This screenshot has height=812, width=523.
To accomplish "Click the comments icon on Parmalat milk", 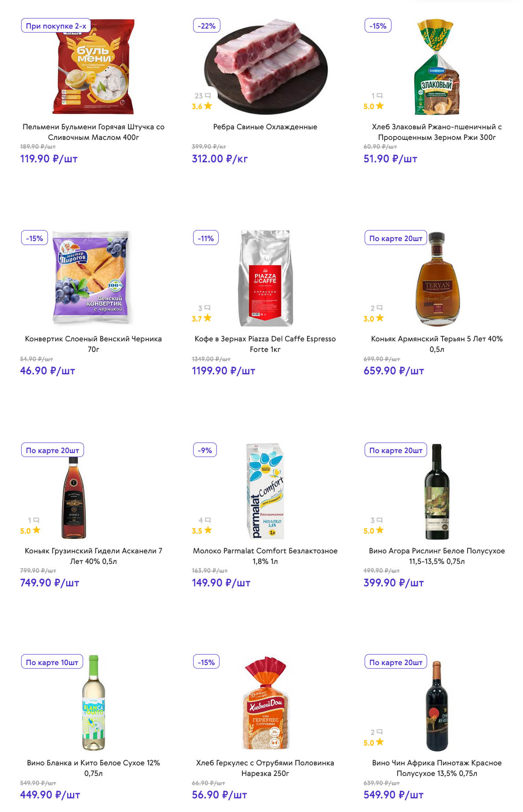I will coord(208,520).
